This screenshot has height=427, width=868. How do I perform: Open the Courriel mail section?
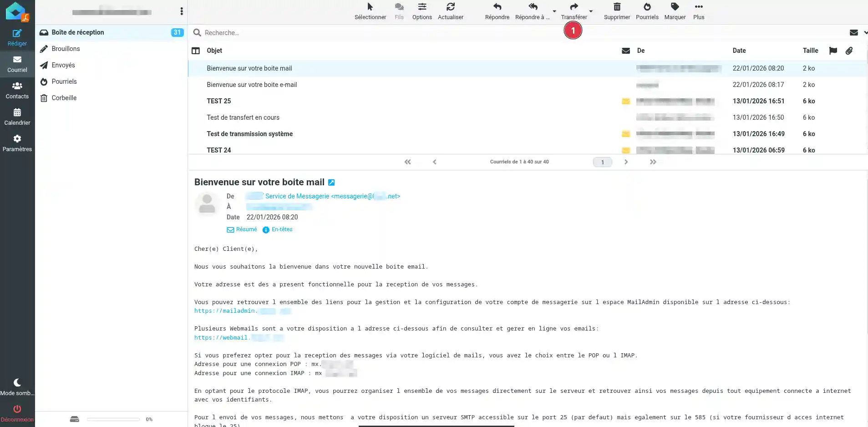(x=17, y=64)
